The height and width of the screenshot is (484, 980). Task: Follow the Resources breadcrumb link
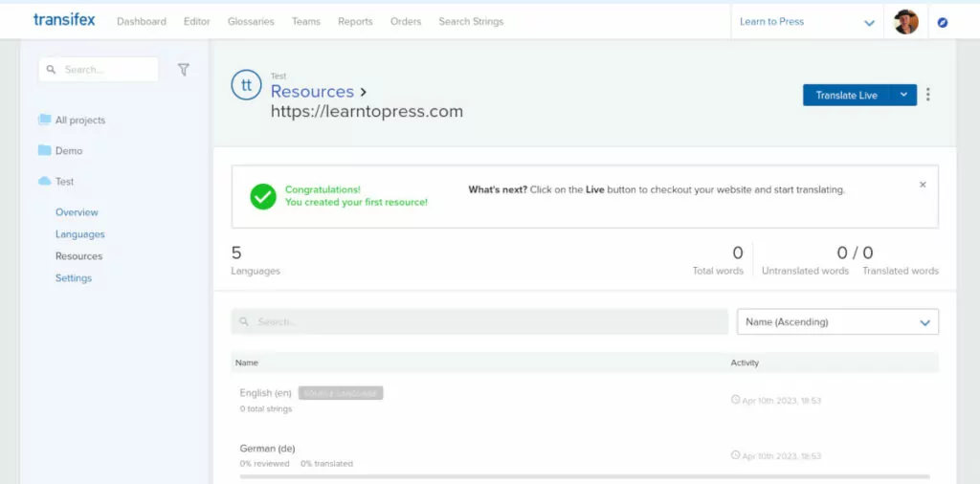(312, 91)
